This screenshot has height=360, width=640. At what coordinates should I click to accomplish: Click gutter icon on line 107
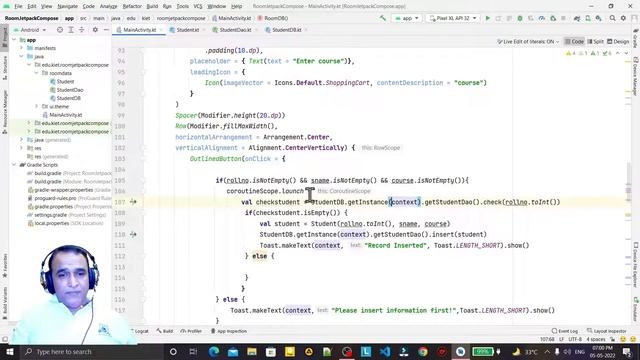point(133,202)
